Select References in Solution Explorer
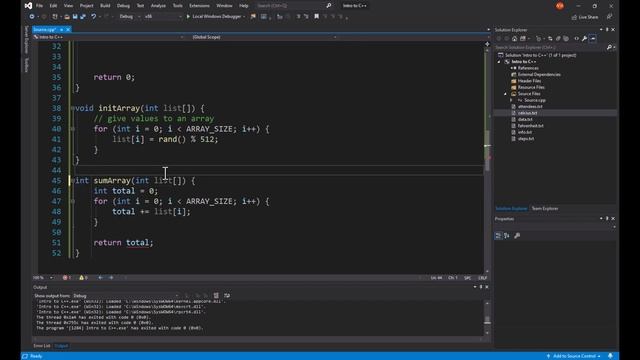Viewport: 640px width, 360px height. coord(528,68)
